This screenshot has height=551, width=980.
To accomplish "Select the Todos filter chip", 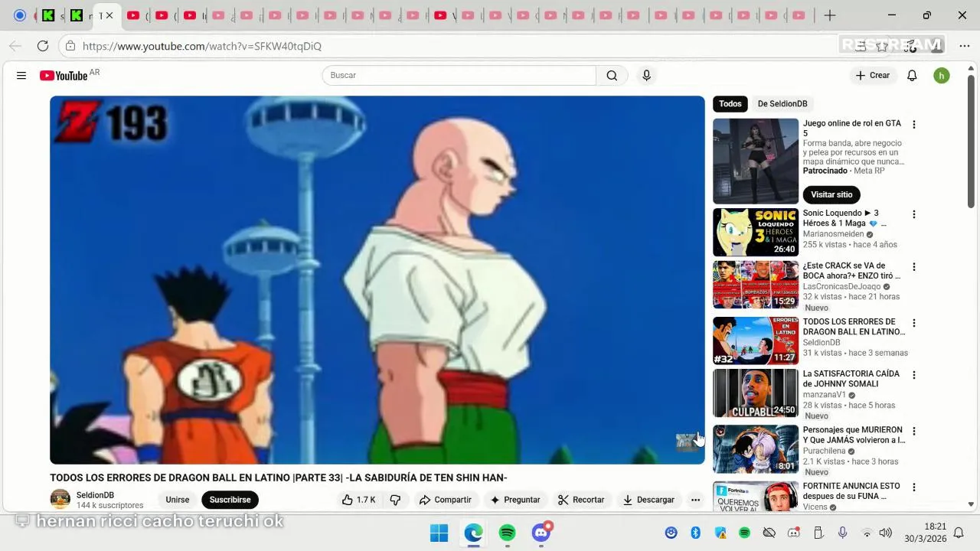I will coord(730,104).
